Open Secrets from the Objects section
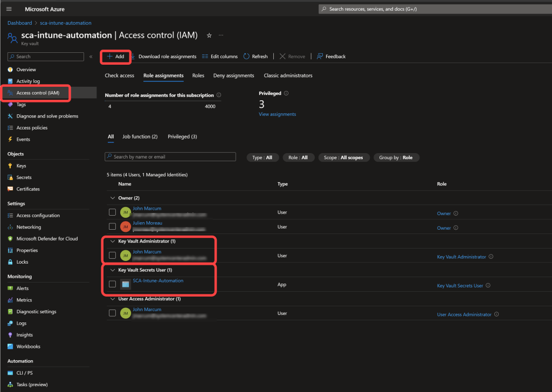The height and width of the screenshot is (392, 552). point(24,177)
